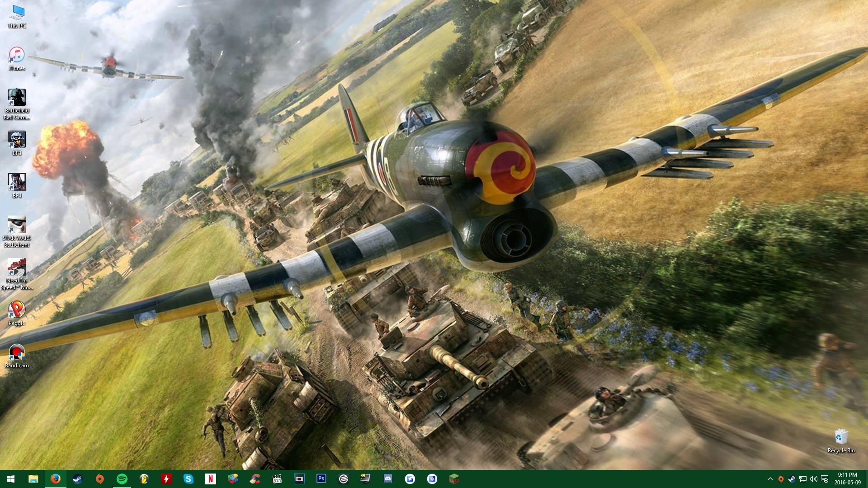Image resolution: width=868 pixels, height=488 pixels.
Task: Select the Battlefield Bad Company desktop shortcut
Action: (17, 105)
